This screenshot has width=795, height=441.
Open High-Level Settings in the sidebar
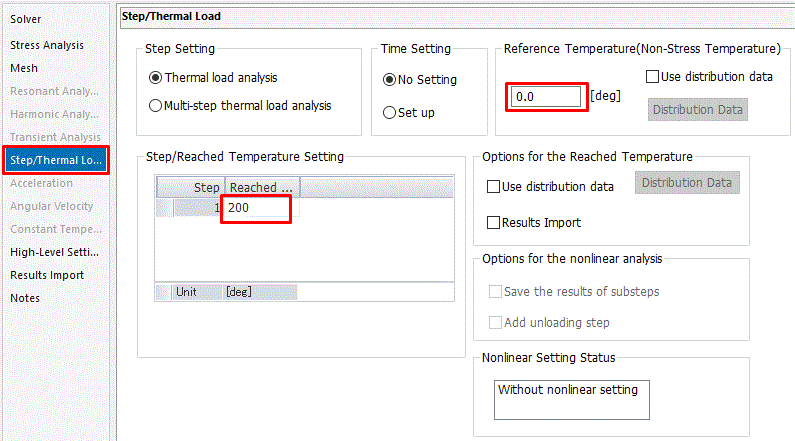tap(53, 252)
